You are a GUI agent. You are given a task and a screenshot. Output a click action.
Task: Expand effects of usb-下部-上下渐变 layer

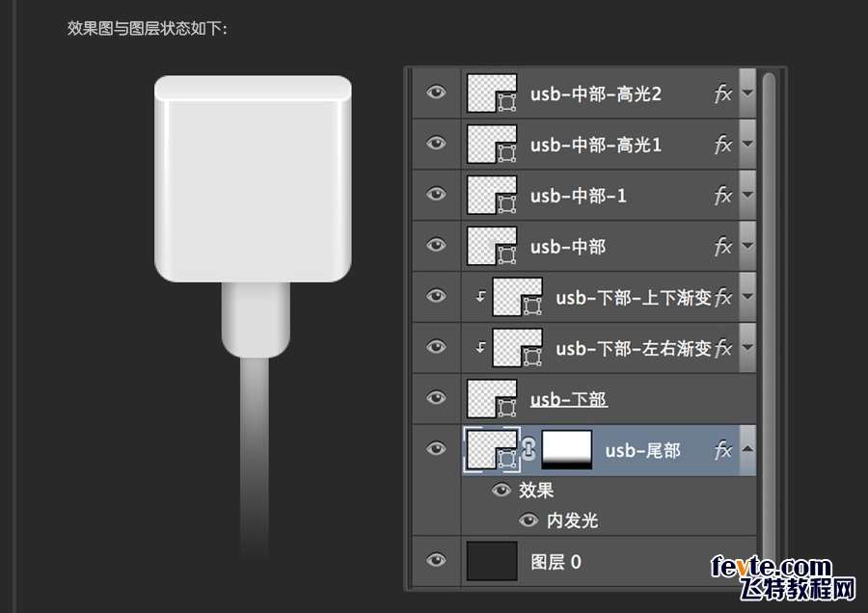point(747,297)
